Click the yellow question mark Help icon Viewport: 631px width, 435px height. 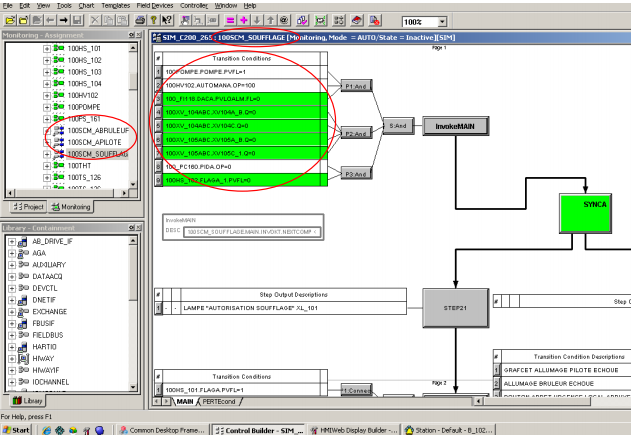[x=153, y=21]
